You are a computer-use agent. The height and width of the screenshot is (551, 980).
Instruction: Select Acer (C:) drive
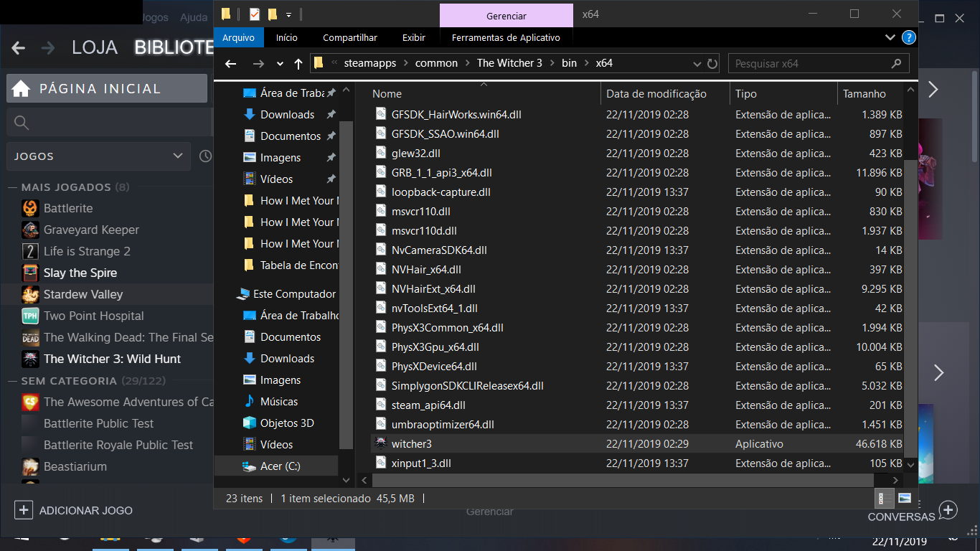click(281, 466)
